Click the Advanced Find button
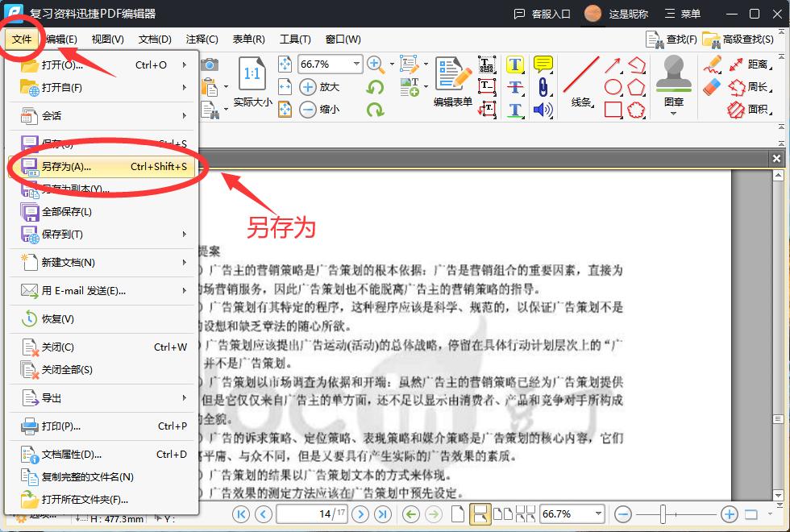Image resolution: width=790 pixels, height=532 pixels. coord(739,39)
